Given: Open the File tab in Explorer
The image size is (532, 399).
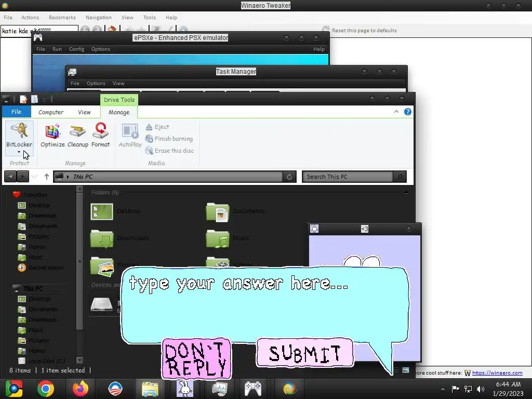Looking at the screenshot, I should point(16,112).
